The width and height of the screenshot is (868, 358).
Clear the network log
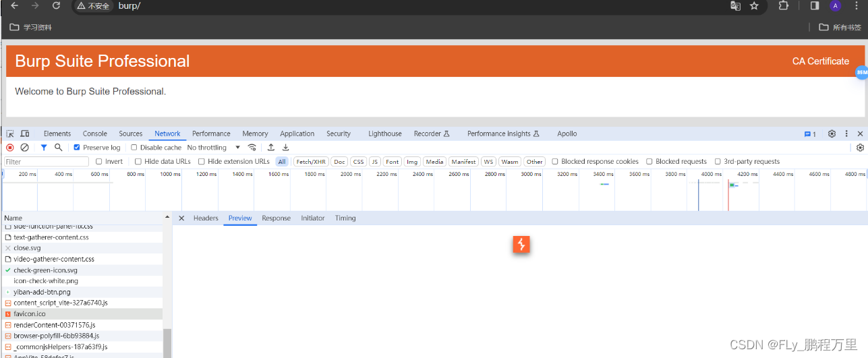(24, 148)
